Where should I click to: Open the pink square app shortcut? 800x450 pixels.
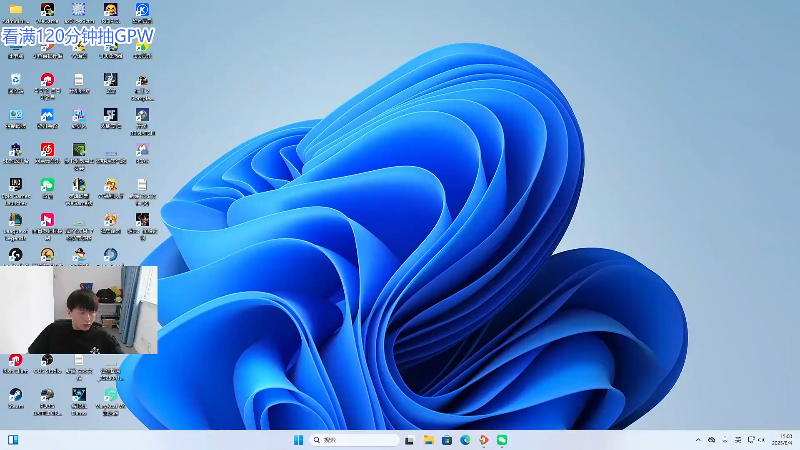pyautogui.click(x=47, y=220)
